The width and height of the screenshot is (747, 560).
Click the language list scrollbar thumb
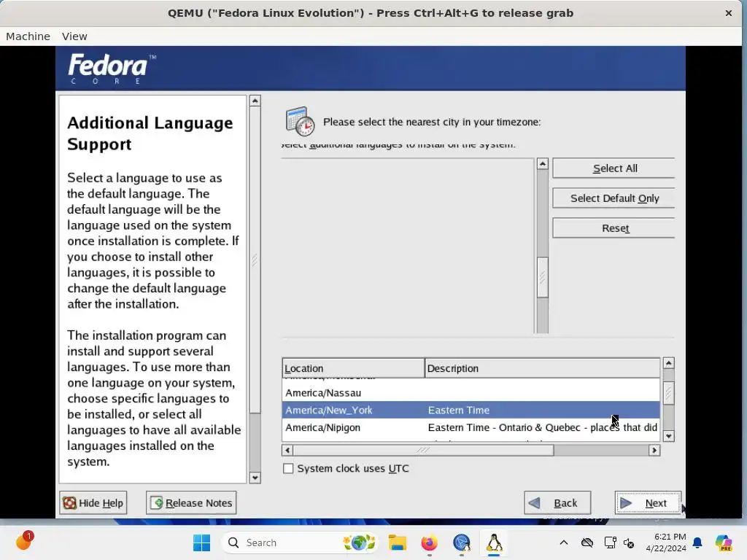[x=542, y=278]
